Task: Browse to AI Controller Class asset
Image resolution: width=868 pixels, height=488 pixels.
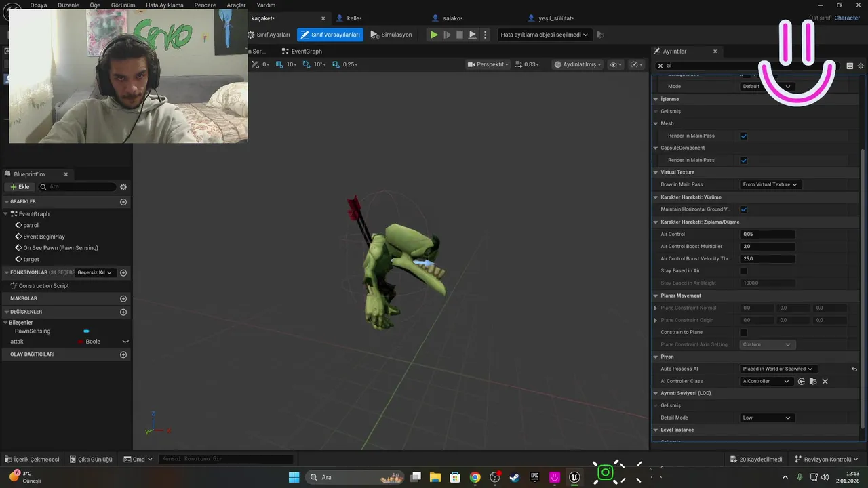Action: tap(813, 381)
